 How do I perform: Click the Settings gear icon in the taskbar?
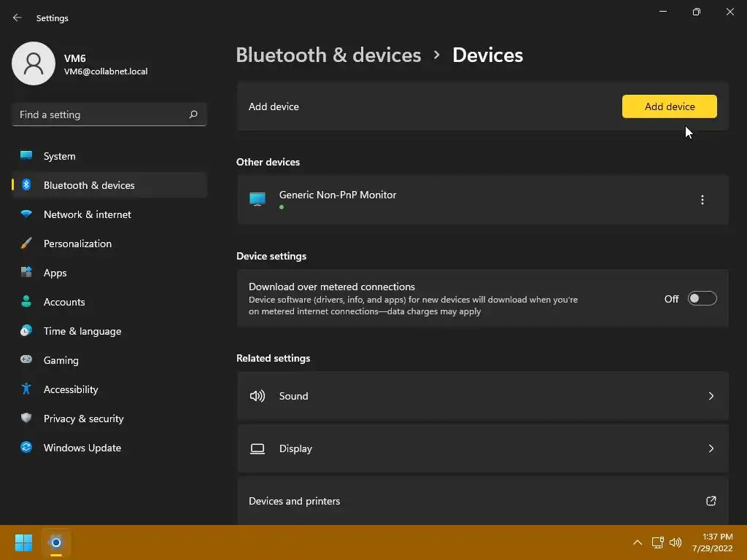tap(55, 542)
